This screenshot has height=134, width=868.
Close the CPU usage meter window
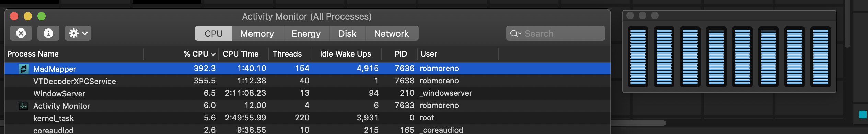pos(630,15)
